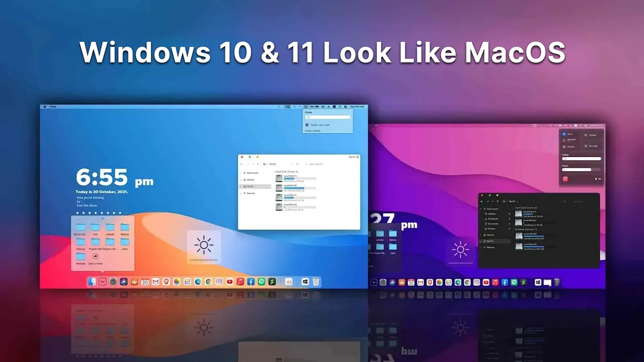Open Apple Music in the left dock
The height and width of the screenshot is (362, 644).
(240, 282)
